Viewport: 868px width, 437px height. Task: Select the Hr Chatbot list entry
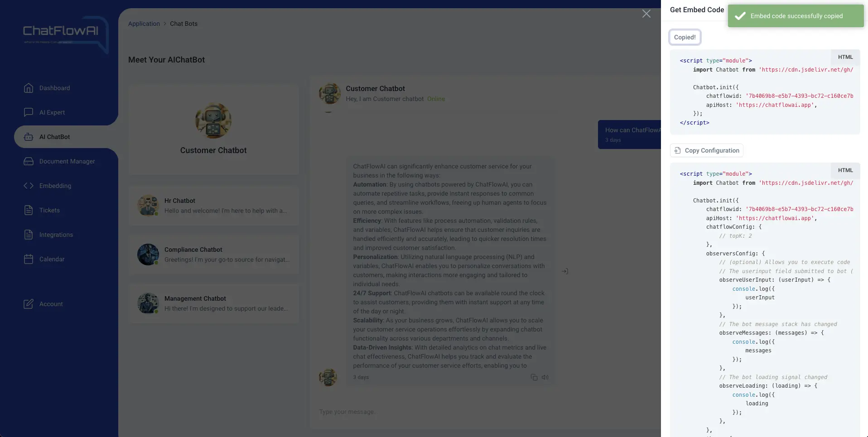point(214,206)
